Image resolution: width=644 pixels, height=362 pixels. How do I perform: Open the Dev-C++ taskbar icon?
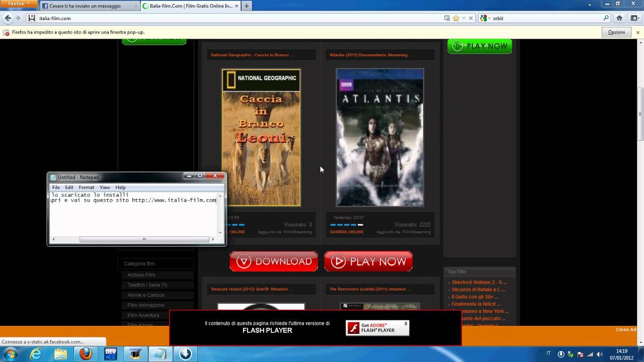(x=111, y=354)
